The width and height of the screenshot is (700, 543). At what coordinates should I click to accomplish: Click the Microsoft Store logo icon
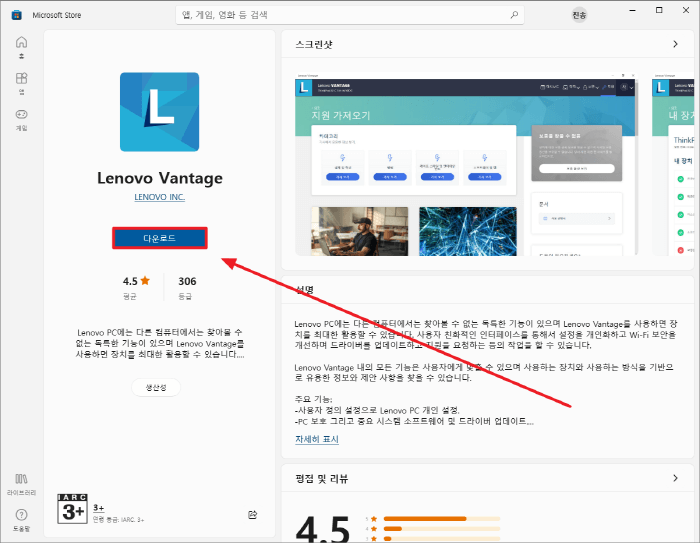click(17, 15)
